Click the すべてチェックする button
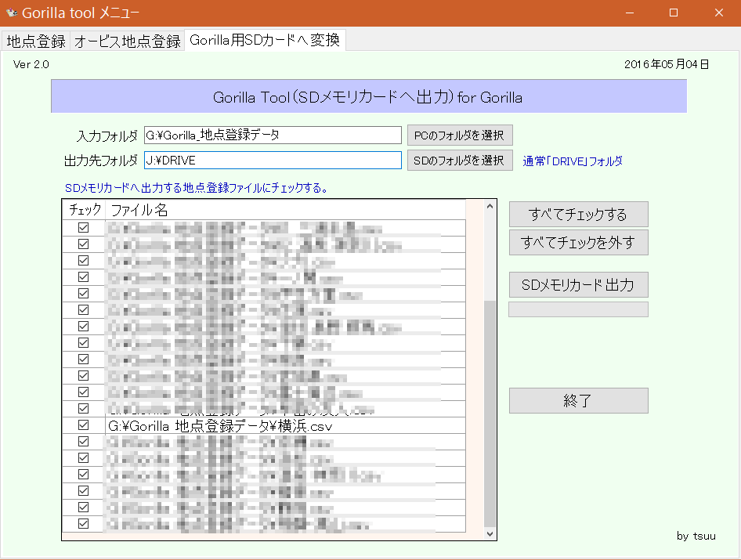Image resolution: width=741 pixels, height=560 pixels. pyautogui.click(x=578, y=214)
